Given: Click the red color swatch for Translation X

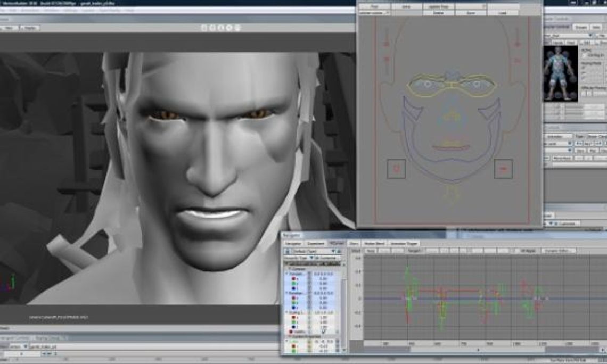Looking at the screenshot, I should (293, 279).
